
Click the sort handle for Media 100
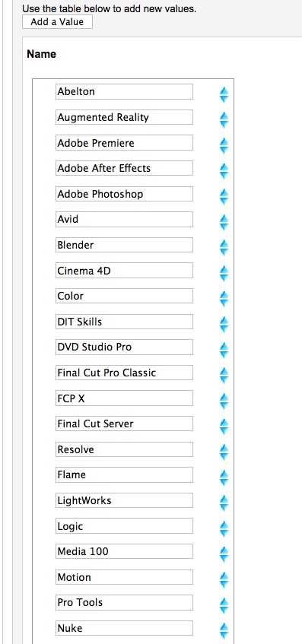click(224, 554)
